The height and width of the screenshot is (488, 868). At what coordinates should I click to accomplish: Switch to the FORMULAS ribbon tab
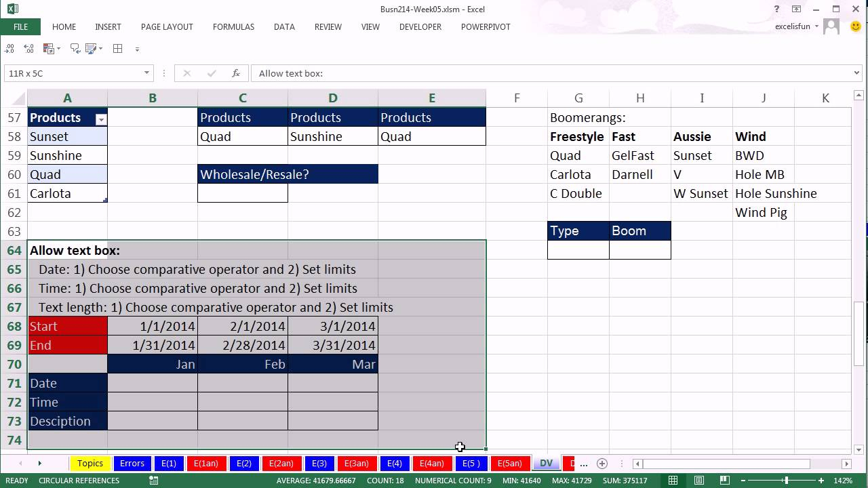[x=233, y=27]
